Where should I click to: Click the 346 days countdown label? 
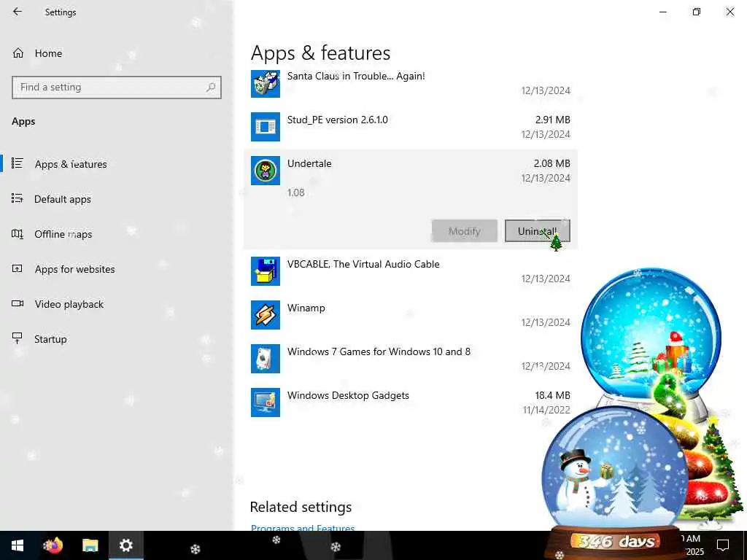click(616, 542)
